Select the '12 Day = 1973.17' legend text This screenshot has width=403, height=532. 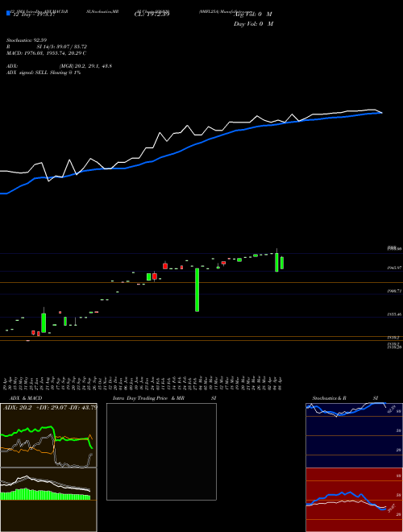click(34, 15)
